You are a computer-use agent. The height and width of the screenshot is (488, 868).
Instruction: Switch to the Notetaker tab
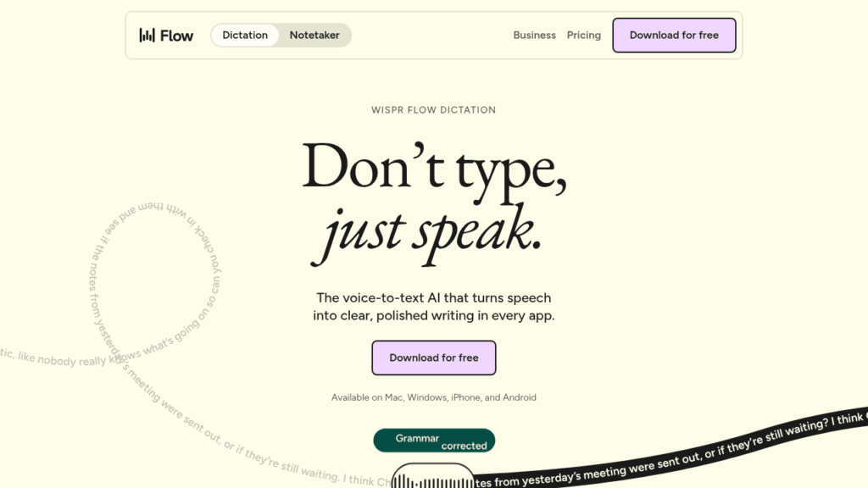[314, 36]
